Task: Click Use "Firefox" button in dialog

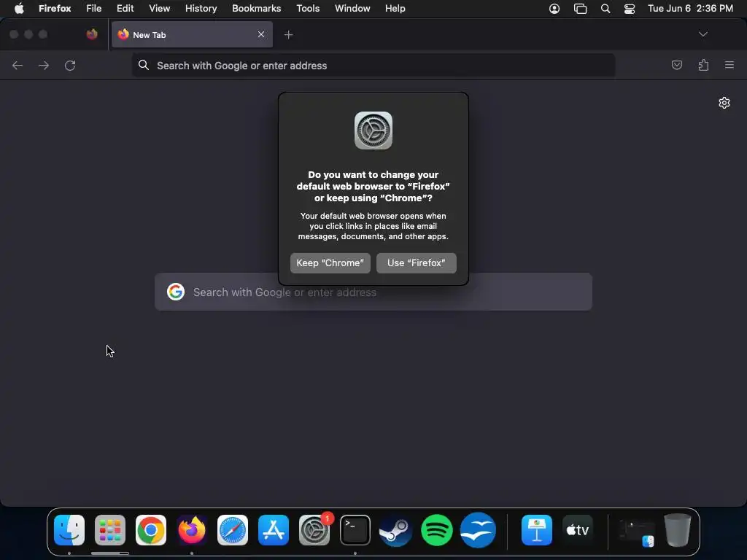Action: [x=417, y=262]
